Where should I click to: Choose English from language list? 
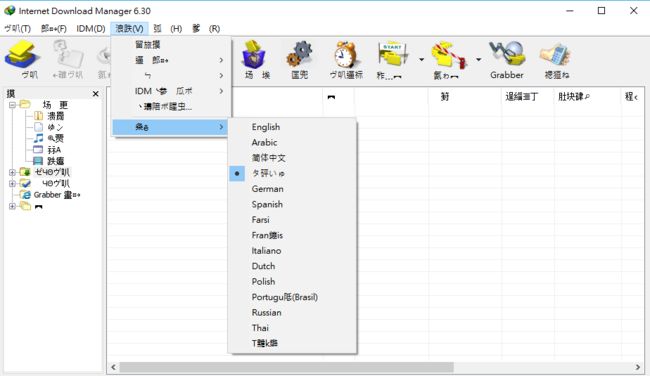click(x=266, y=127)
